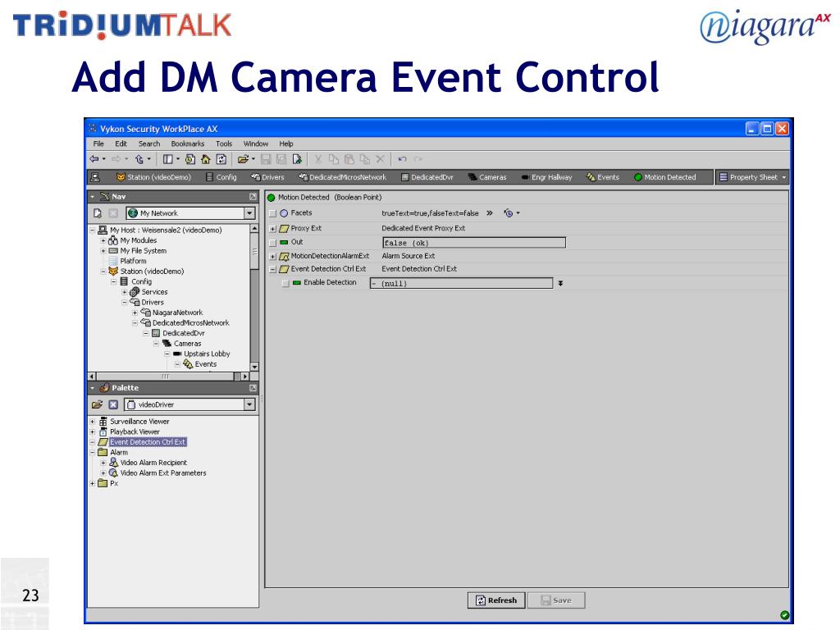Viewport: 840px width, 630px height.
Task: Expand the NiagaraNetwork tree node
Action: pos(135,313)
